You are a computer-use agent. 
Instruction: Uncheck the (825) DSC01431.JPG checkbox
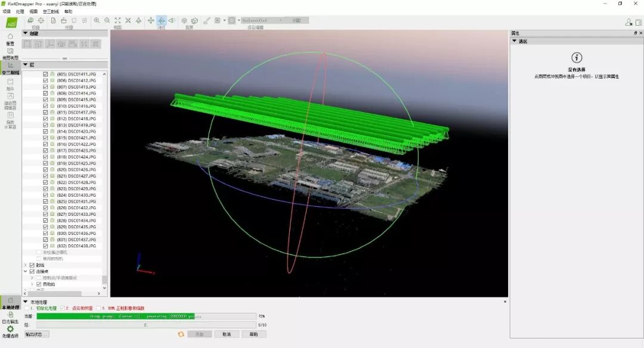click(45, 201)
